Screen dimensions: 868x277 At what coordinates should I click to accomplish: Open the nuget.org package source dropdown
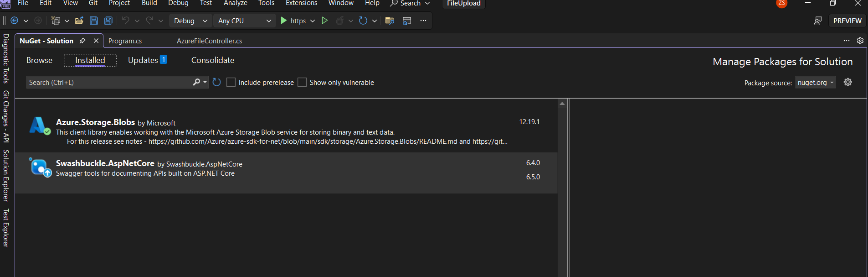pos(816,83)
